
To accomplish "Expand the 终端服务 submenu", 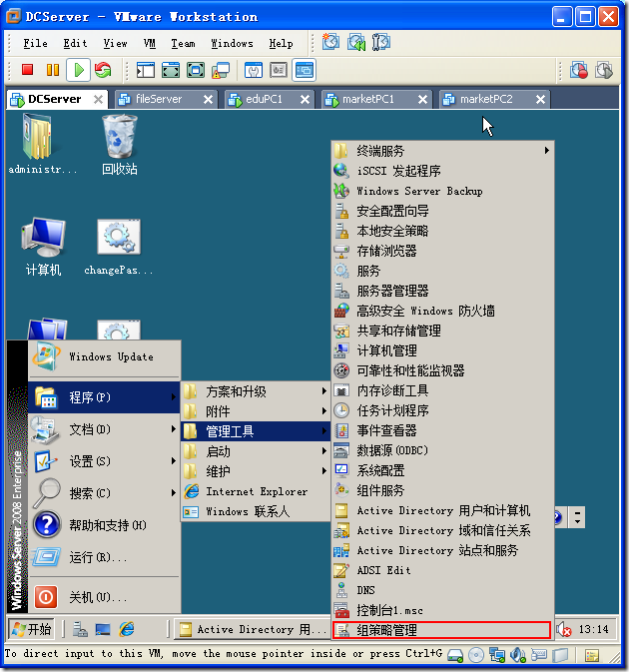I will coord(442,151).
